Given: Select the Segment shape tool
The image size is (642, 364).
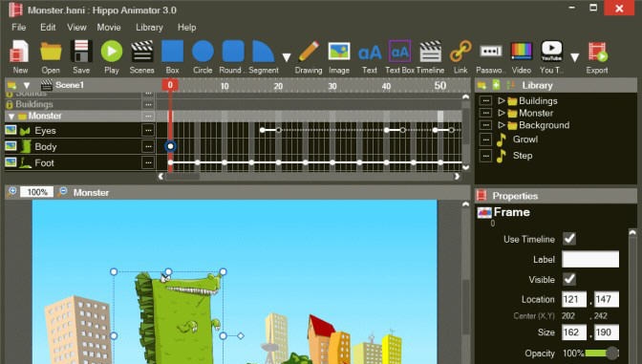Looking at the screenshot, I should (263, 52).
